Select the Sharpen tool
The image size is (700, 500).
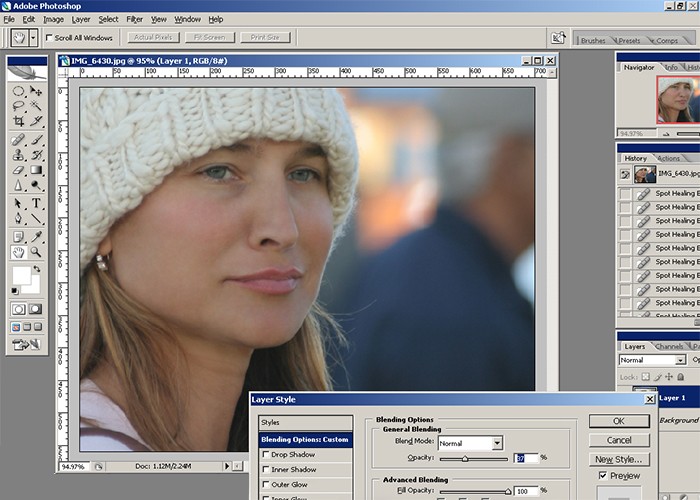coord(18,185)
